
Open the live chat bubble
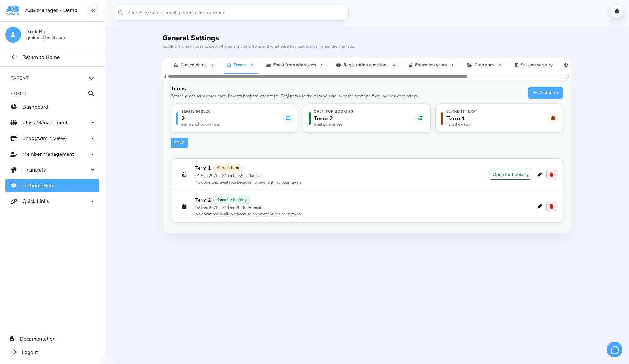pyautogui.click(x=615, y=350)
